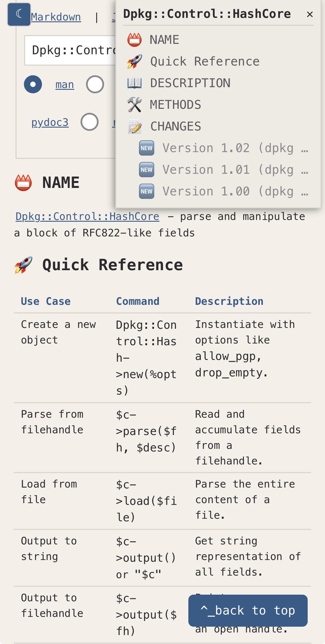Screen dimensions: 325x644
Task: Click memo icon beside CHANGES
Action: pyautogui.click(x=135, y=126)
